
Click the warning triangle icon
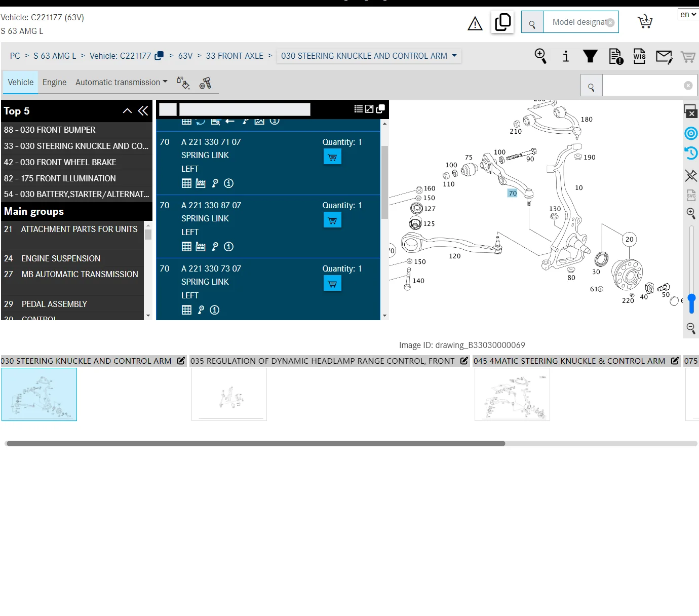(x=475, y=23)
